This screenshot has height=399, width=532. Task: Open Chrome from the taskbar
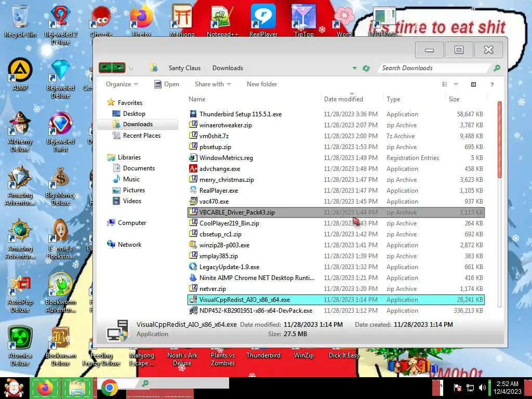[109, 388]
